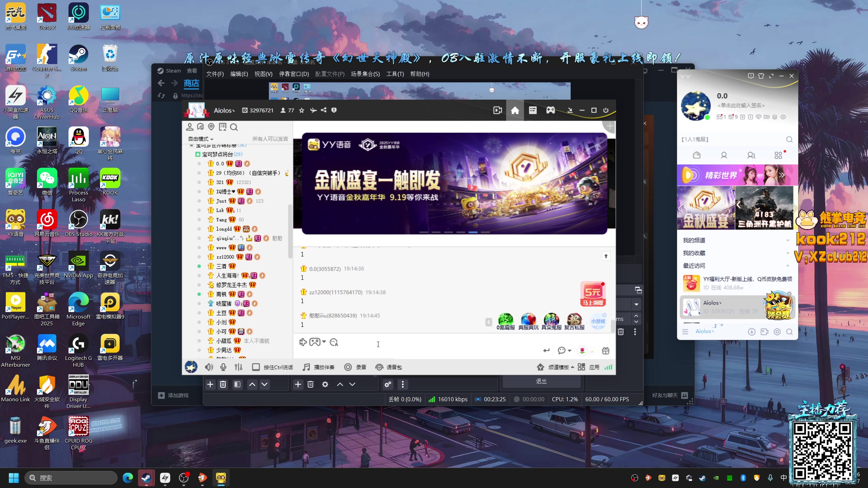Click the chat scroll-to-top arrow button

tap(606, 256)
